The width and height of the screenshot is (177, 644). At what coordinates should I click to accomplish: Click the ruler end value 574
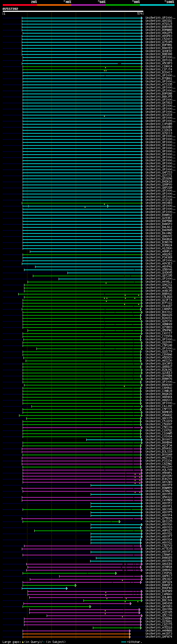139,14
